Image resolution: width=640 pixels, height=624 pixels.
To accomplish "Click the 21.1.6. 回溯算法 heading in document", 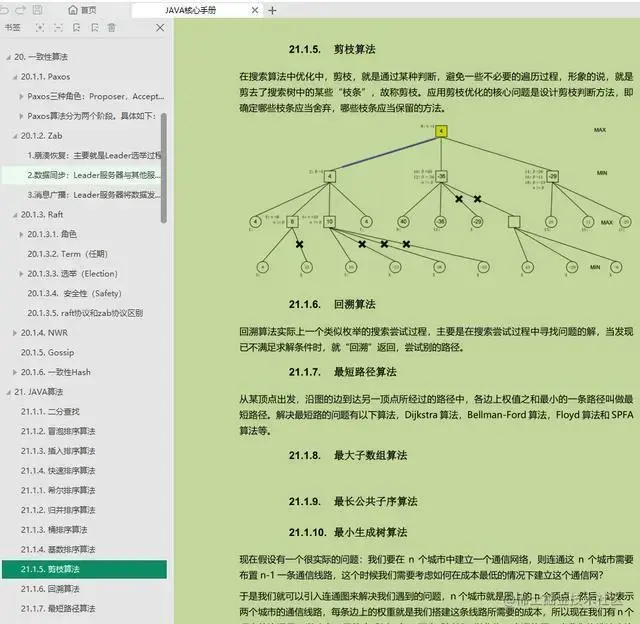I will [332, 304].
